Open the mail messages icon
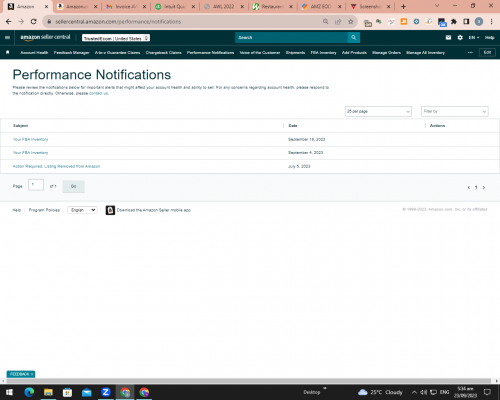 point(448,38)
